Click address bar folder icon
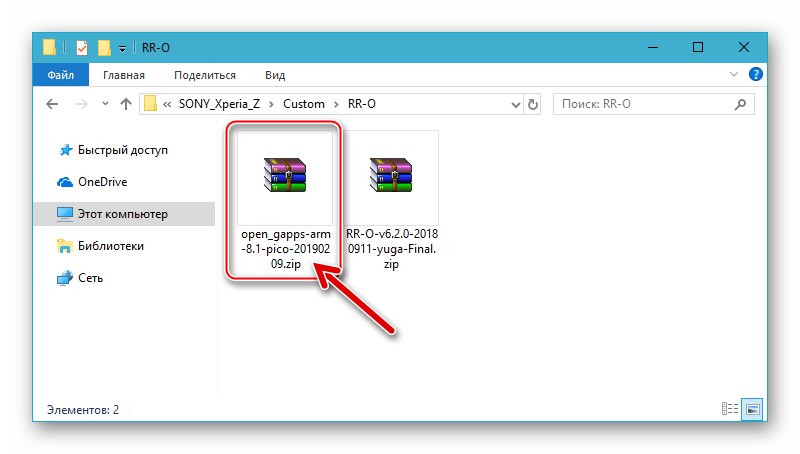Image resolution: width=800 pixels, height=454 pixels. (150, 104)
